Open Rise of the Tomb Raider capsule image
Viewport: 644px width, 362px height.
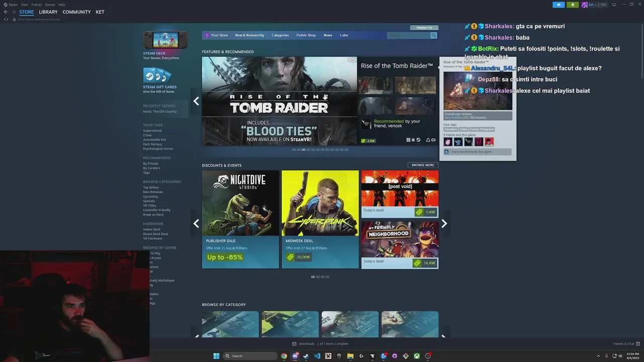[x=279, y=101]
